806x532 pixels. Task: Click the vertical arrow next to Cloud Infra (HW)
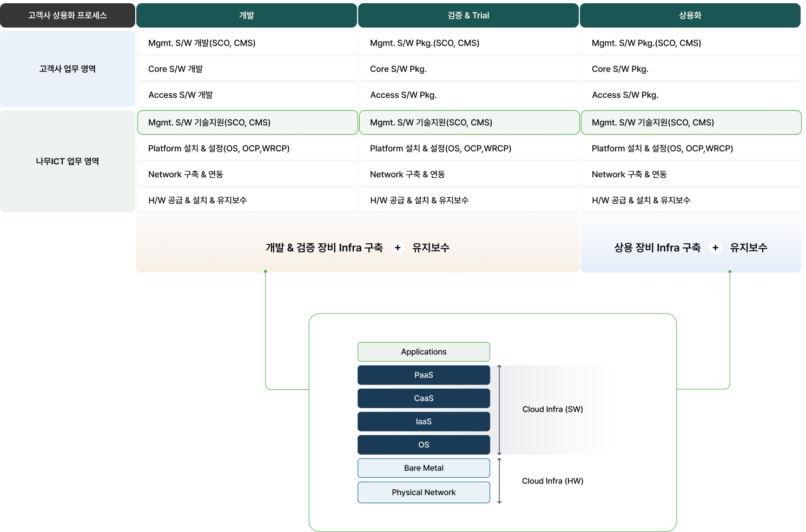(499, 481)
